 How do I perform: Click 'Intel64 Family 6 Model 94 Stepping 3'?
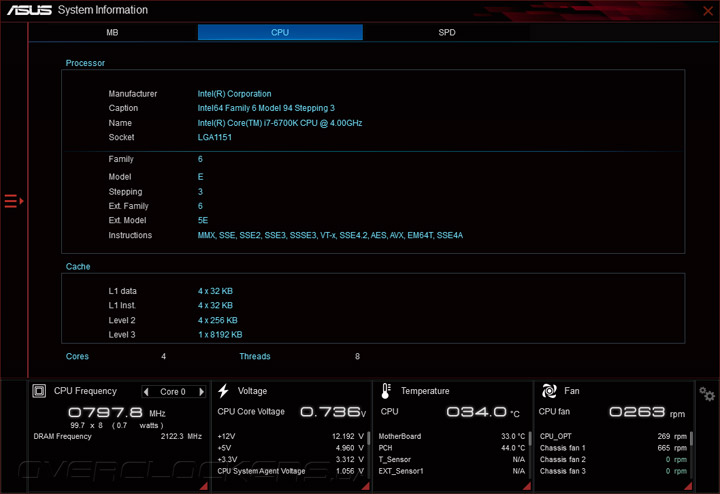(x=266, y=108)
